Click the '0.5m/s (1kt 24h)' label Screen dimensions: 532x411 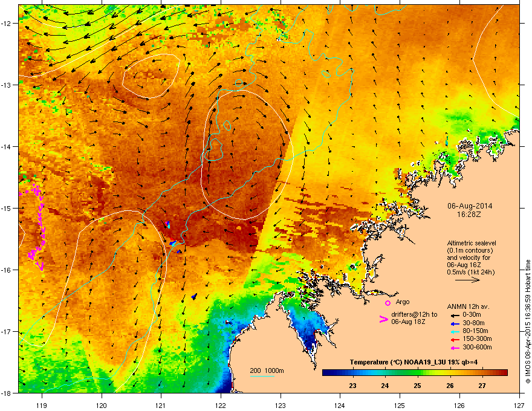[x=470, y=272]
